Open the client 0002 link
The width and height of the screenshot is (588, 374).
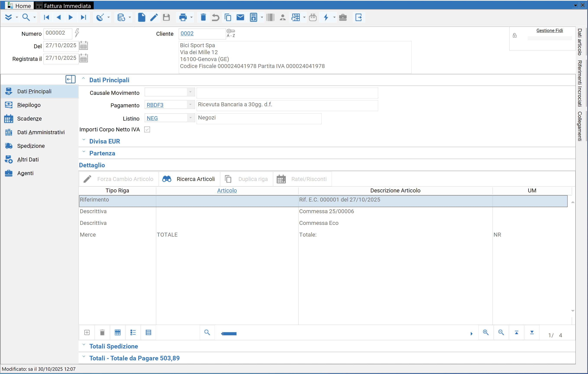187,34
